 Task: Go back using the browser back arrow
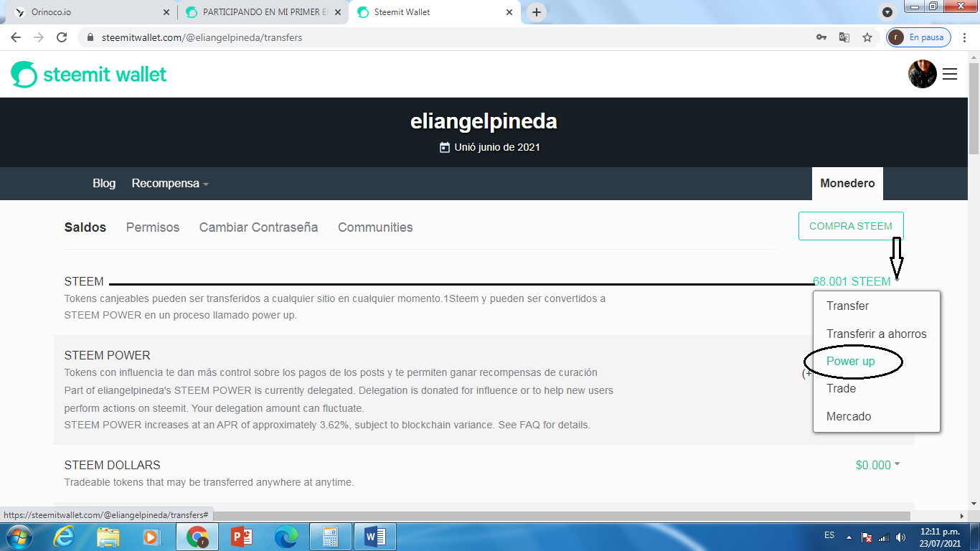16,37
